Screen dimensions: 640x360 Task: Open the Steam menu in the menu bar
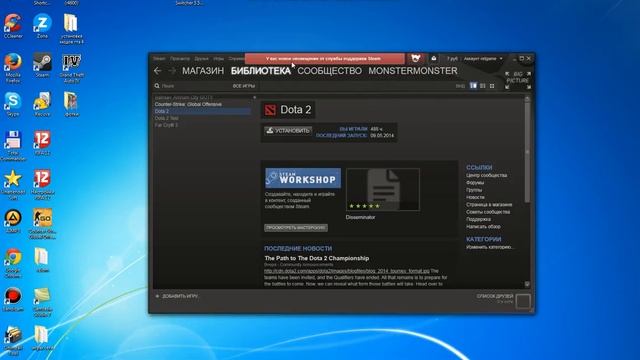pos(159,59)
